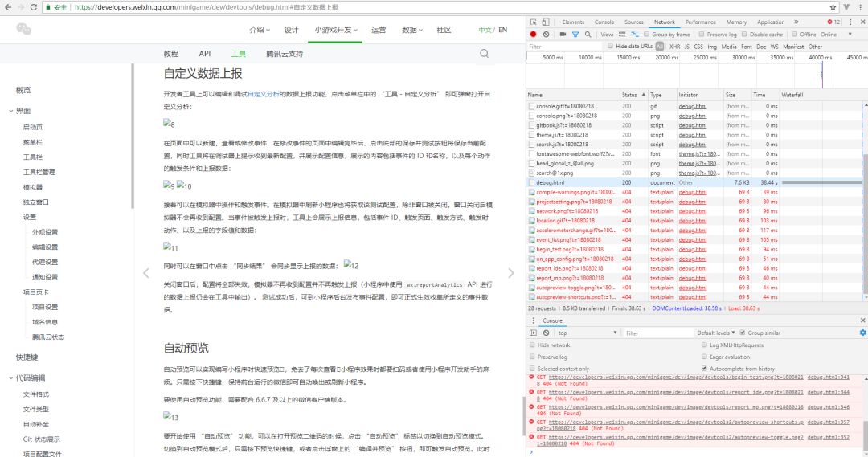Collapse the 界面 sidebar section

click(11, 111)
